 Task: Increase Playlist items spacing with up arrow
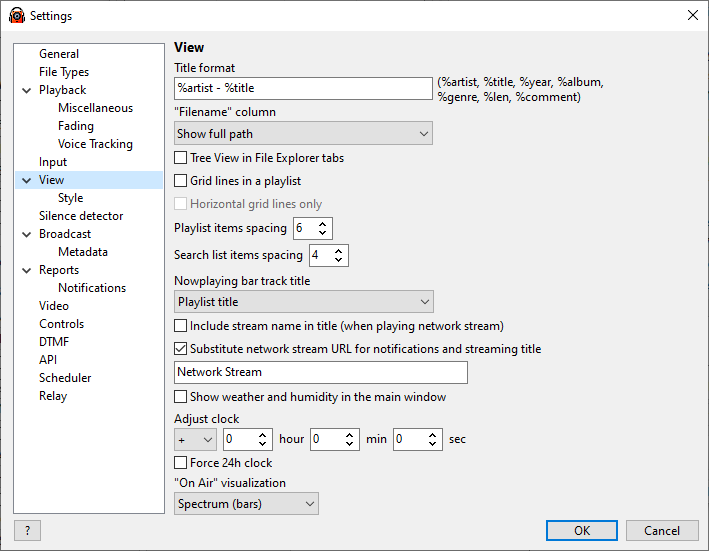click(x=322, y=224)
